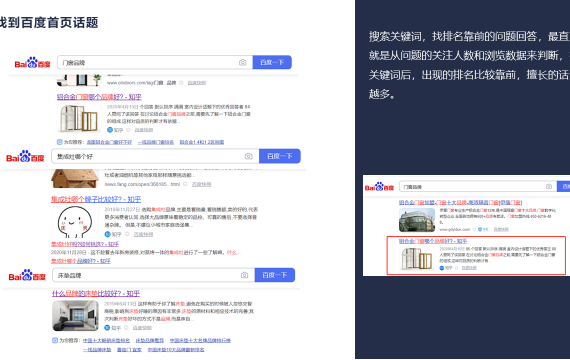
Task: Click the wooden house thumbnail image
Action: pyautogui.click(x=75, y=179)
